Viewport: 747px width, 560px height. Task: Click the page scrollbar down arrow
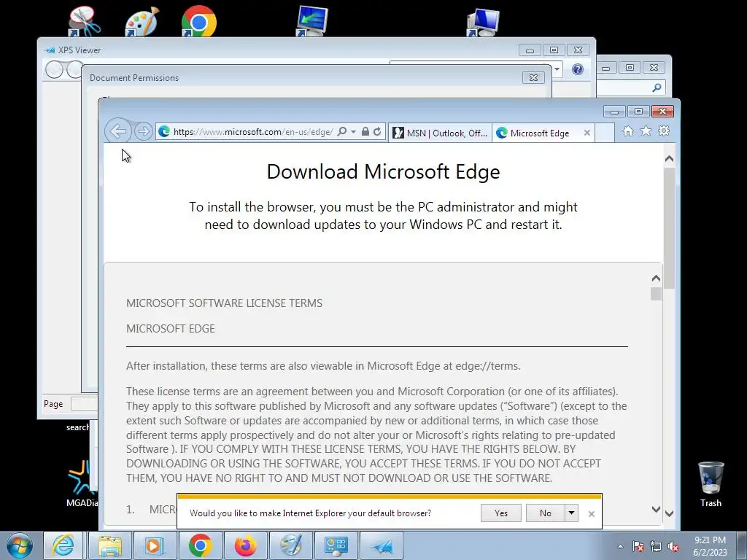669,513
